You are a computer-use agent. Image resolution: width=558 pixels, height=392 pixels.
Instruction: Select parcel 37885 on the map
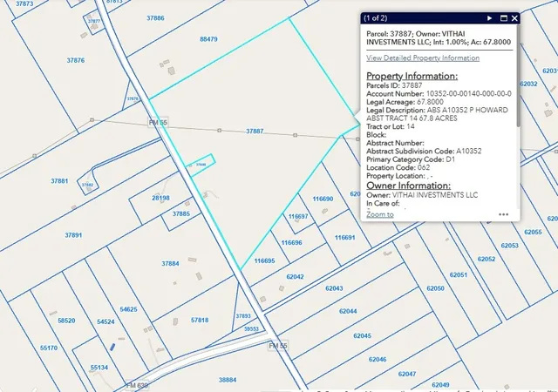[181, 213]
